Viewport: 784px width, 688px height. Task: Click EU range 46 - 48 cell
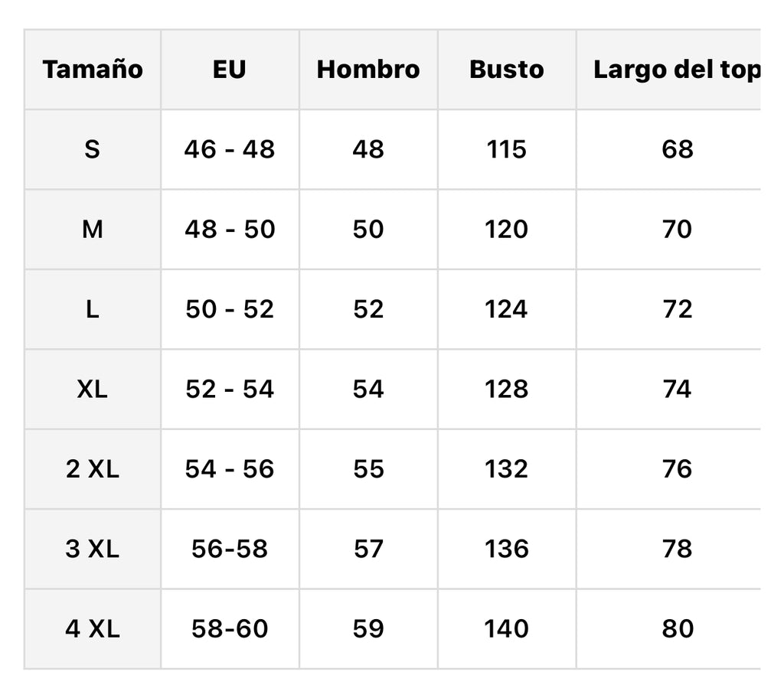pos(230,149)
